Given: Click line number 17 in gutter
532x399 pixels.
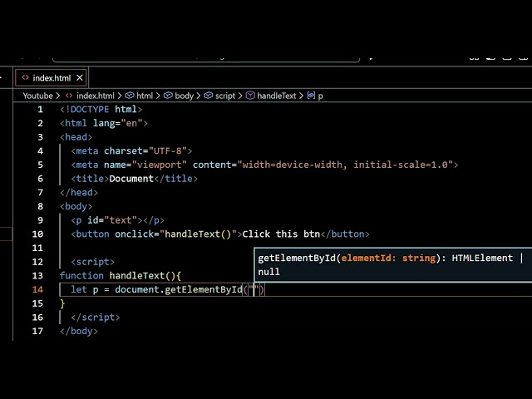Looking at the screenshot, I should (x=37, y=331).
